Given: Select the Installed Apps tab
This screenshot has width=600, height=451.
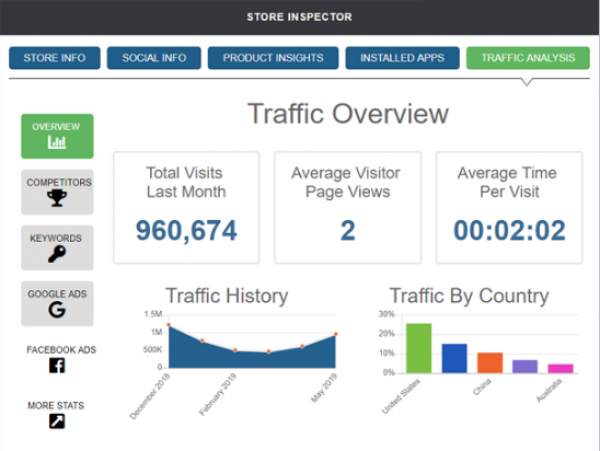Looking at the screenshot, I should (403, 58).
